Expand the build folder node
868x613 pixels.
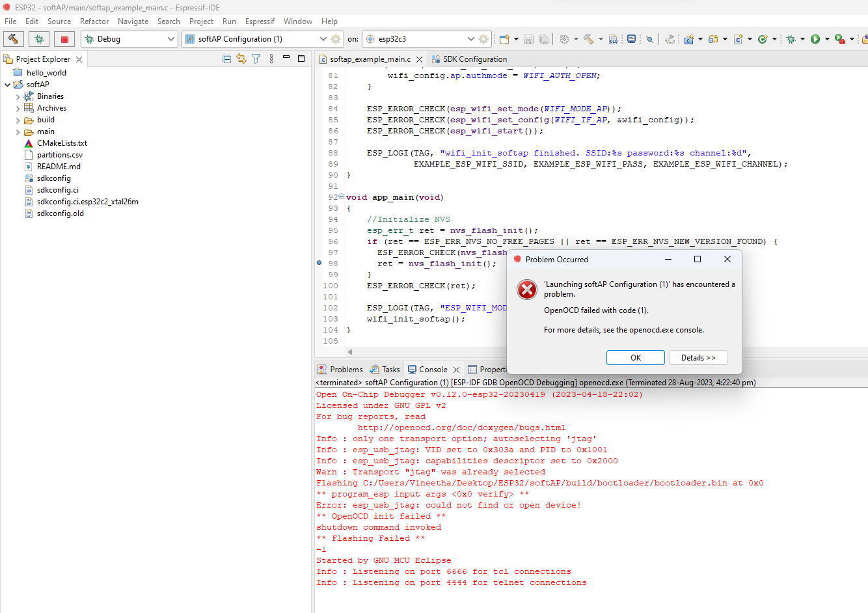pyautogui.click(x=18, y=120)
